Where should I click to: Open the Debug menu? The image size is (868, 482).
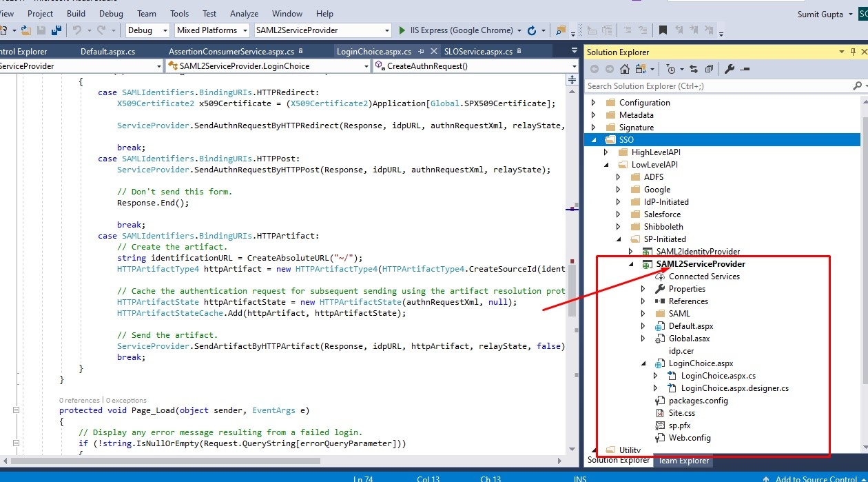[x=111, y=14]
